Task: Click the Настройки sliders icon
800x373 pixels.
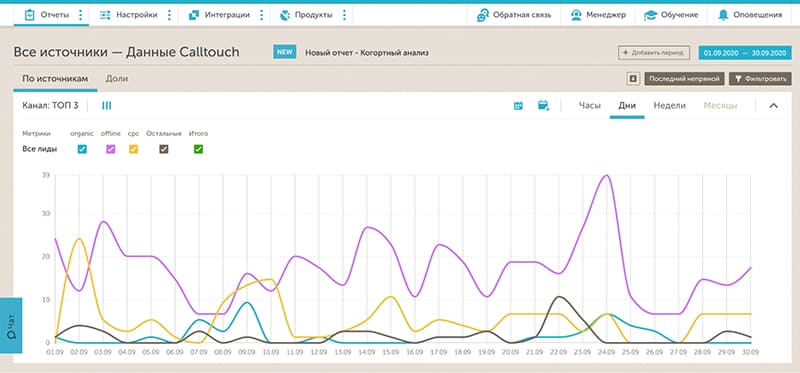Action: coord(105,15)
